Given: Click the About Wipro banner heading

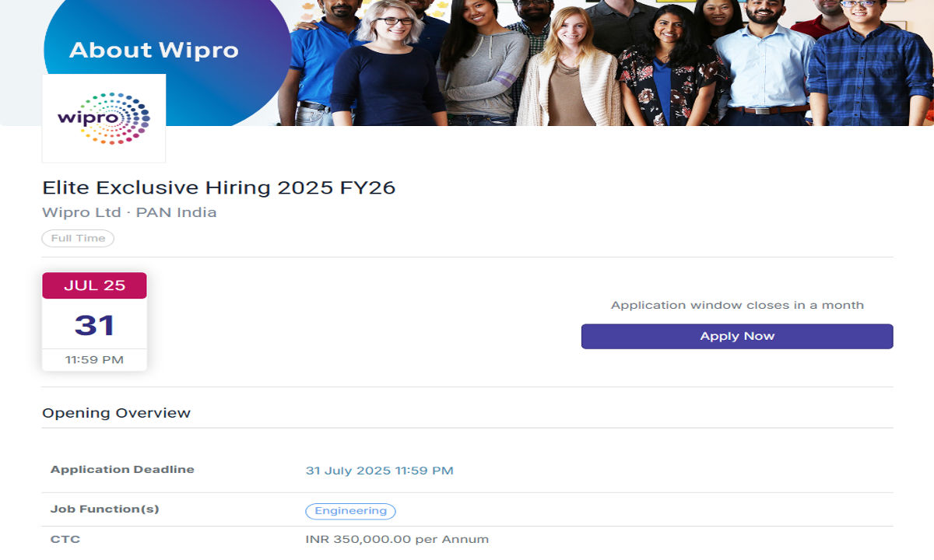Looking at the screenshot, I should pos(154,51).
